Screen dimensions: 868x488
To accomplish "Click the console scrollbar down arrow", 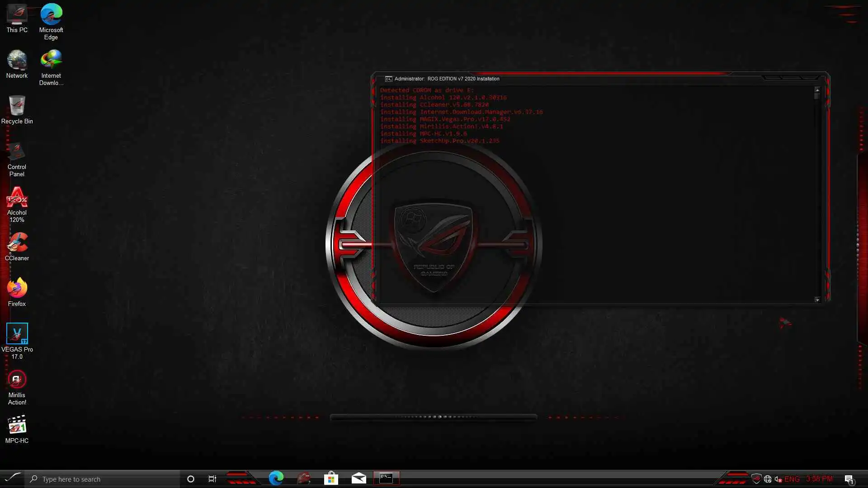I will 817,300.
